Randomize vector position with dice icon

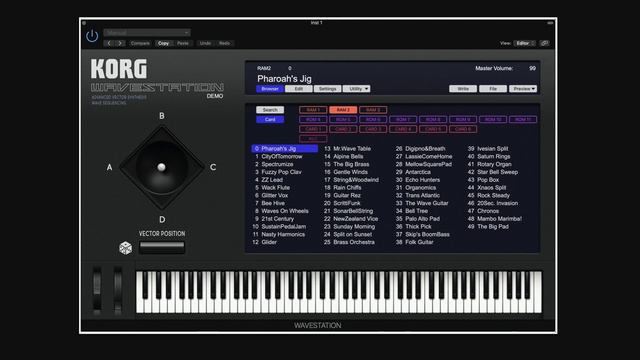coord(125,248)
